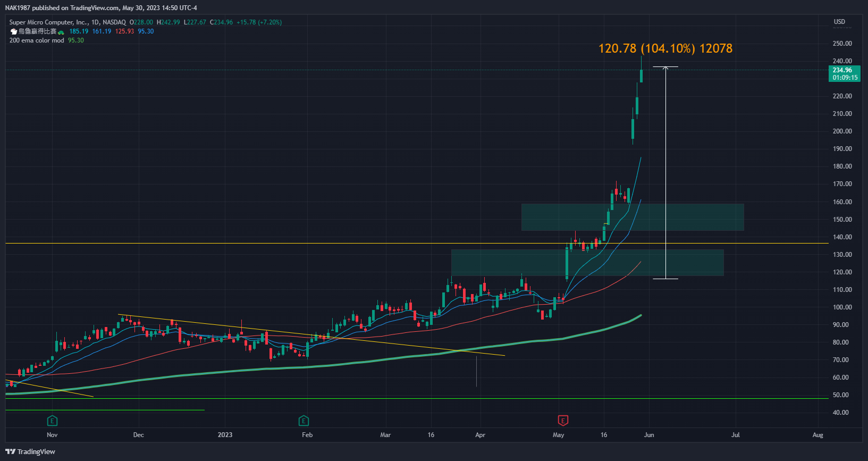Click the Jun label on time axis
Screen dimensions: 868x461
point(649,435)
